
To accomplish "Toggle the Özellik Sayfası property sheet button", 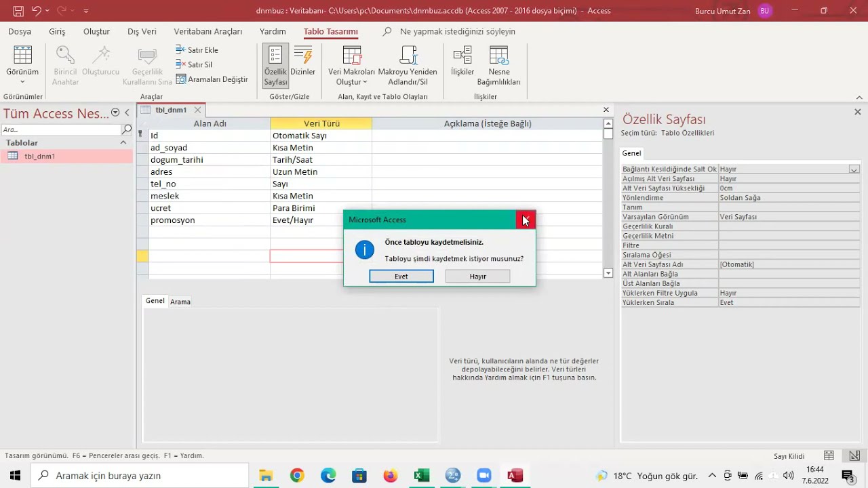I will click(276, 66).
